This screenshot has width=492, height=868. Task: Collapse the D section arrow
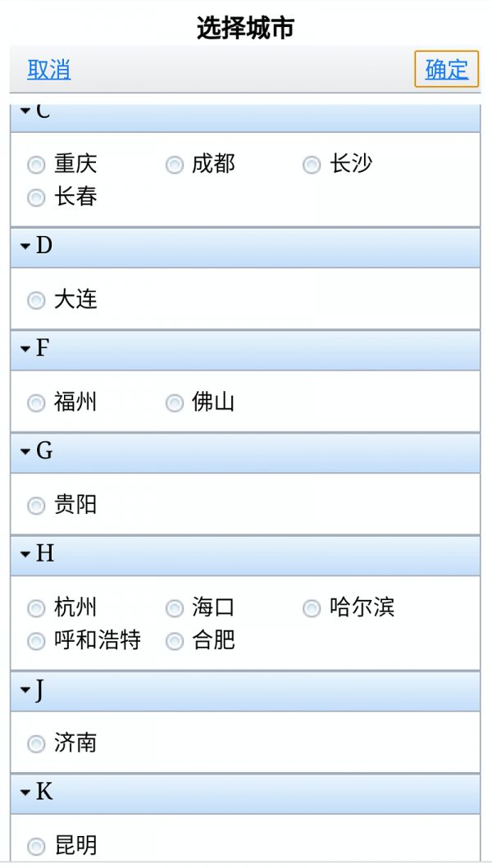tap(25, 246)
